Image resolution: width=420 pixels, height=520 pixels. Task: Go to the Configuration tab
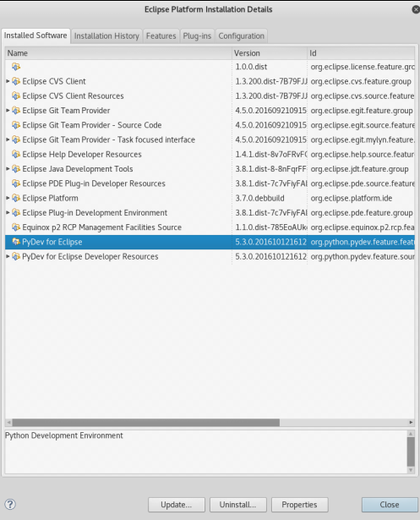(x=242, y=36)
